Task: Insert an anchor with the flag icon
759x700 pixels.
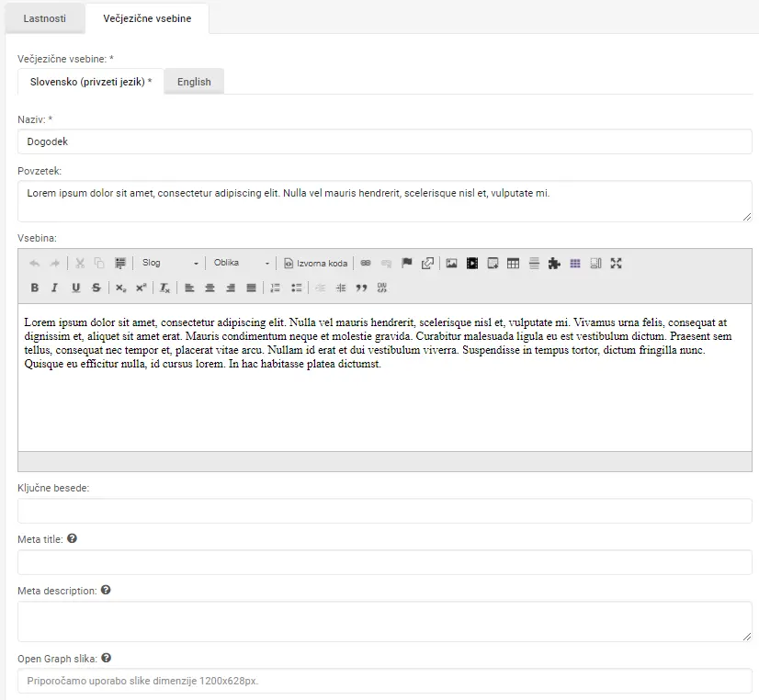Action: pyautogui.click(x=407, y=264)
